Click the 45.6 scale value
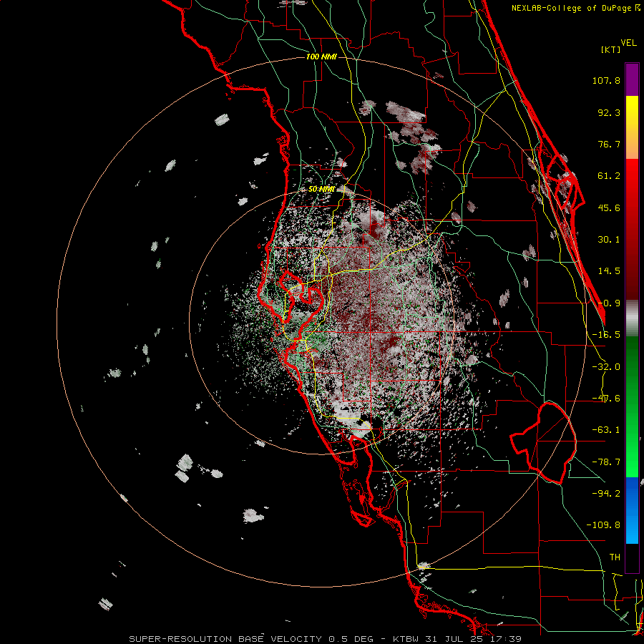The image size is (644, 644). pyautogui.click(x=609, y=208)
